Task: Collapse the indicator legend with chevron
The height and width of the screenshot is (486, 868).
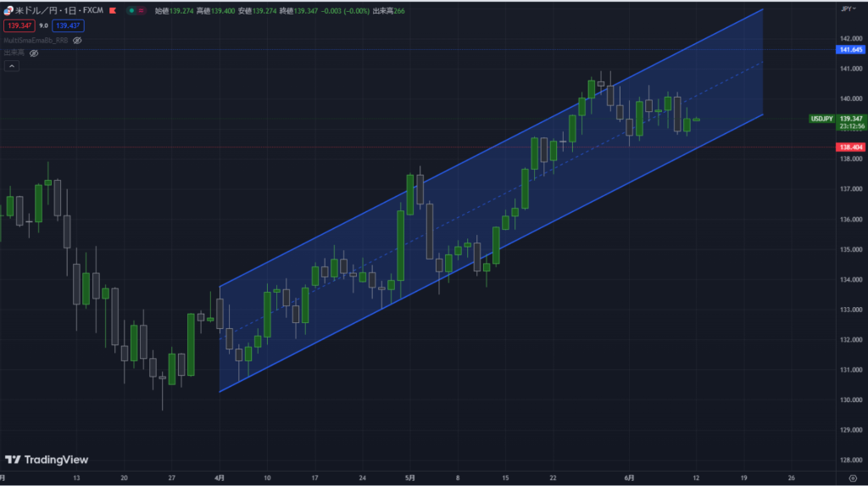Action: (x=12, y=66)
